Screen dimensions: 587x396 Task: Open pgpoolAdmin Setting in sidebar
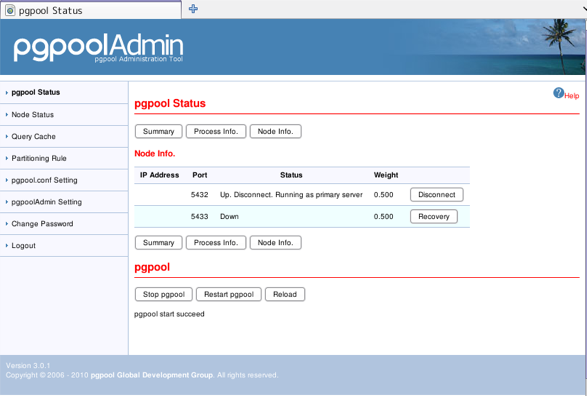pos(46,202)
